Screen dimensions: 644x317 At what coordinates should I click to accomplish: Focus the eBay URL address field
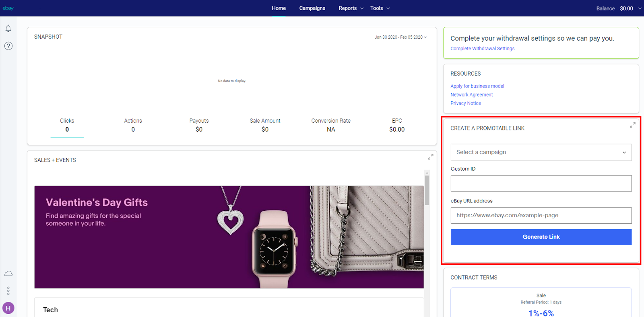tap(541, 216)
